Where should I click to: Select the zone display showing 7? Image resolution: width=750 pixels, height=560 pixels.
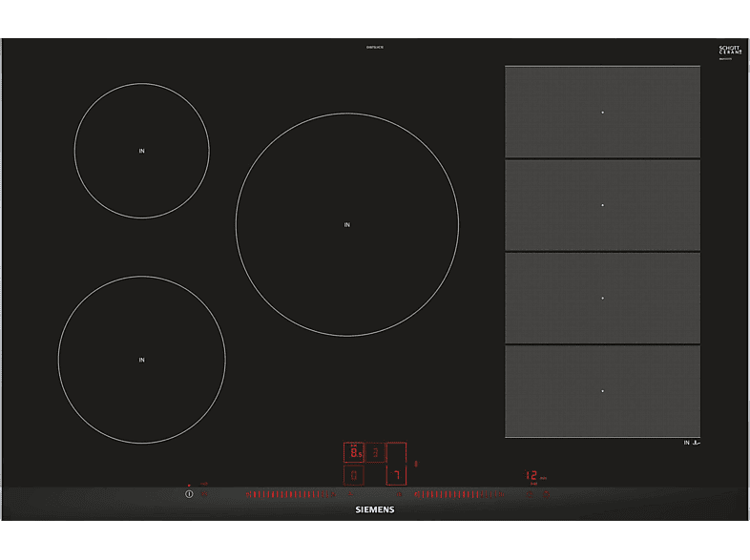click(396, 474)
